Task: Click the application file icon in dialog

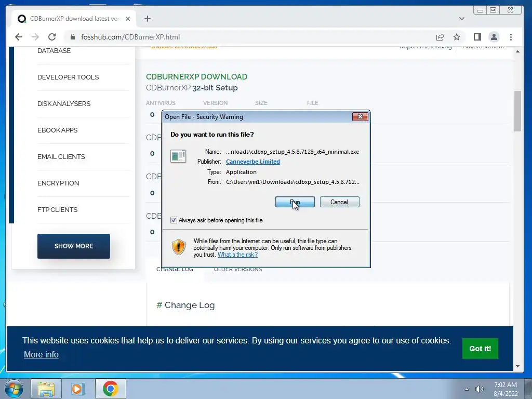Action: 178,156
